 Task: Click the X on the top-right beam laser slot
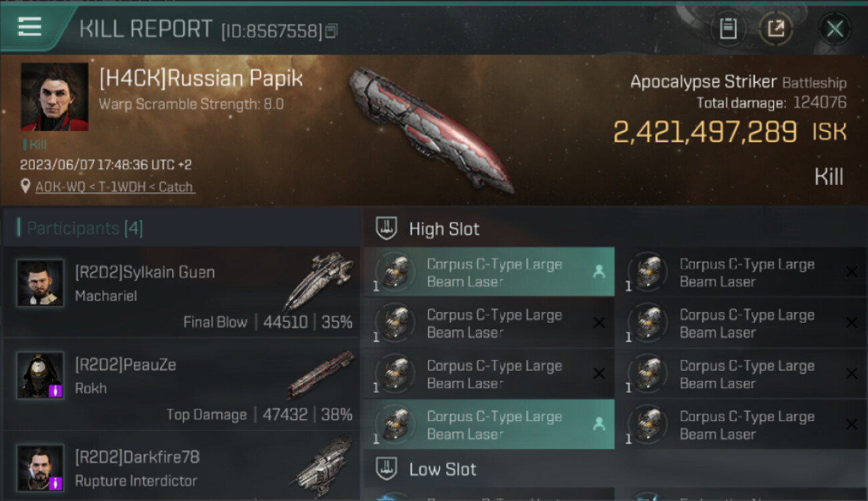(851, 272)
